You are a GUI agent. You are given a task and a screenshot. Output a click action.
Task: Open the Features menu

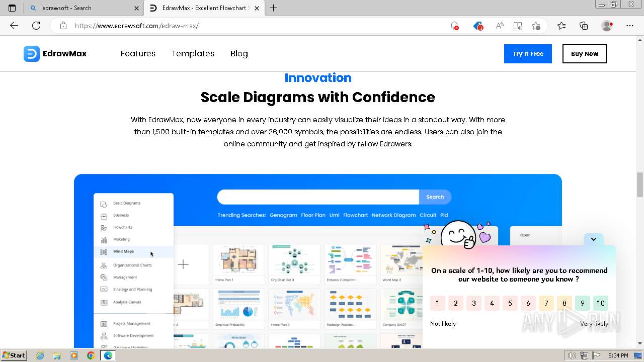(138, 53)
